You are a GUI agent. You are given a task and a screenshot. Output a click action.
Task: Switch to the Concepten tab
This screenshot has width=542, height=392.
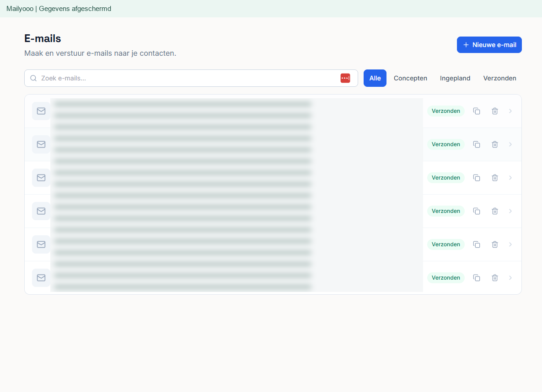pyautogui.click(x=410, y=78)
